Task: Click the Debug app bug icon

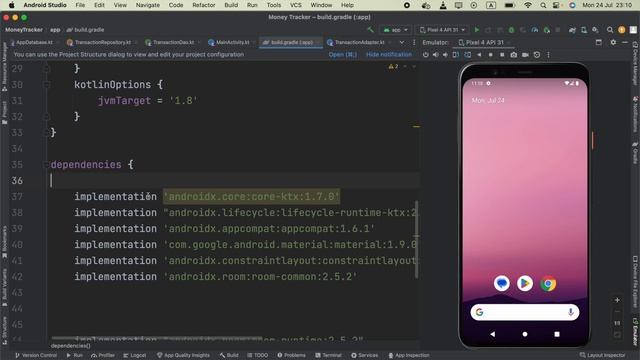Action: 511,30
